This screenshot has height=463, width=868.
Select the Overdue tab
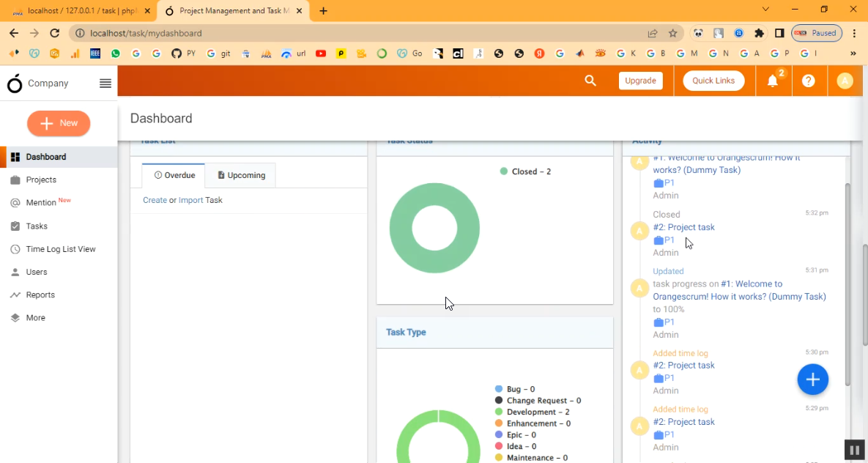tap(174, 175)
